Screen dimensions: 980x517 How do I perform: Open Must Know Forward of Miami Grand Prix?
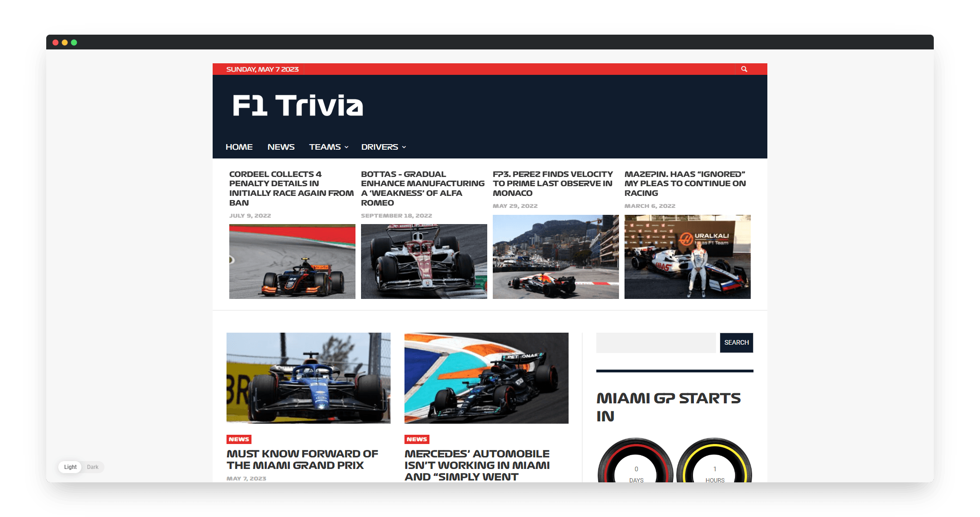pyautogui.click(x=302, y=460)
